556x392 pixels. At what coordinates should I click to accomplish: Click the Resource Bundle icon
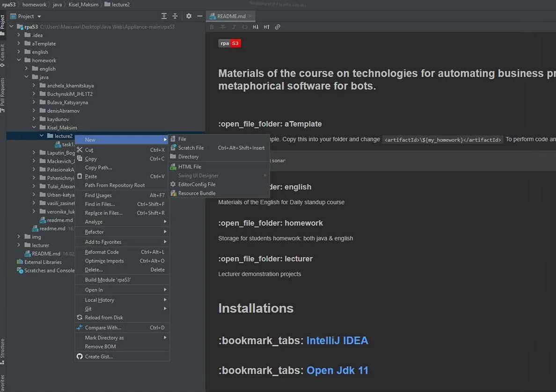coord(173,193)
